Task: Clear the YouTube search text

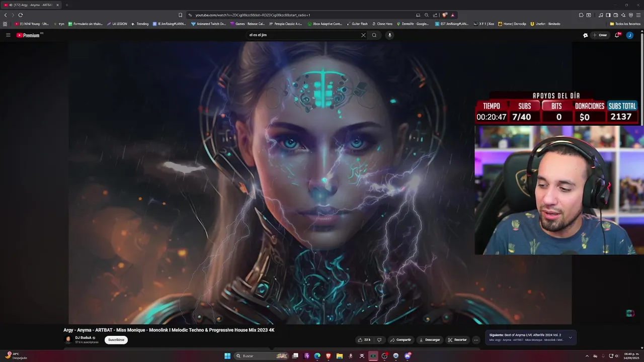Action: tap(363, 35)
